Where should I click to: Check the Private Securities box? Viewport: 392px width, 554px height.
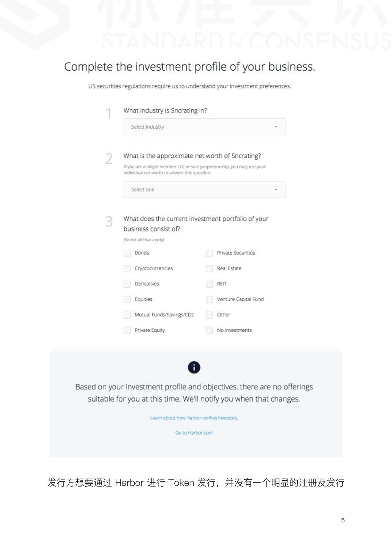(x=209, y=253)
